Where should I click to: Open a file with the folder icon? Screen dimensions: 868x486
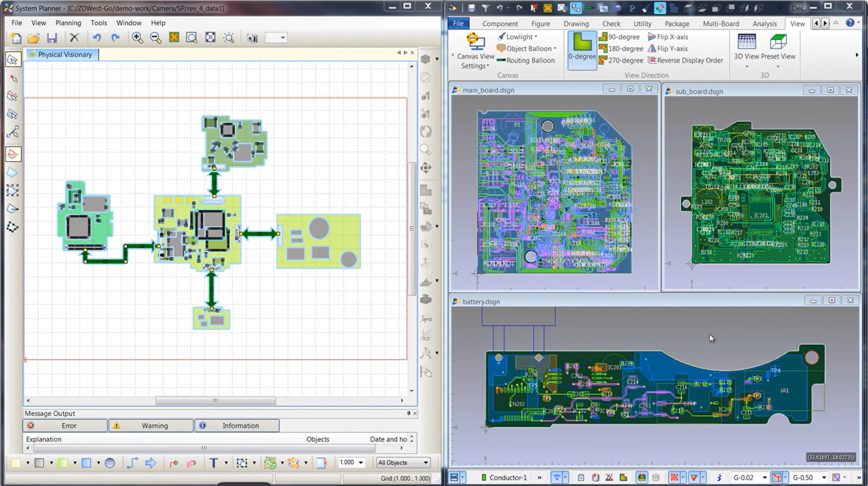pos(33,38)
